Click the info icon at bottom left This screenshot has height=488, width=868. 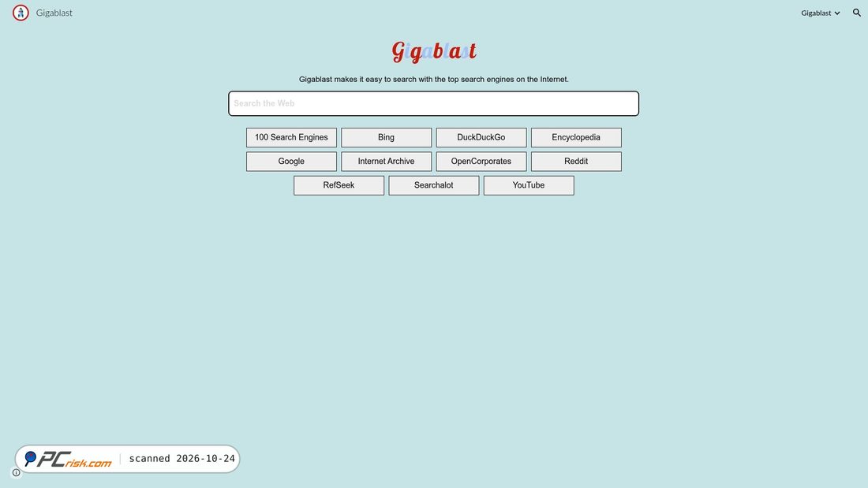click(16, 472)
